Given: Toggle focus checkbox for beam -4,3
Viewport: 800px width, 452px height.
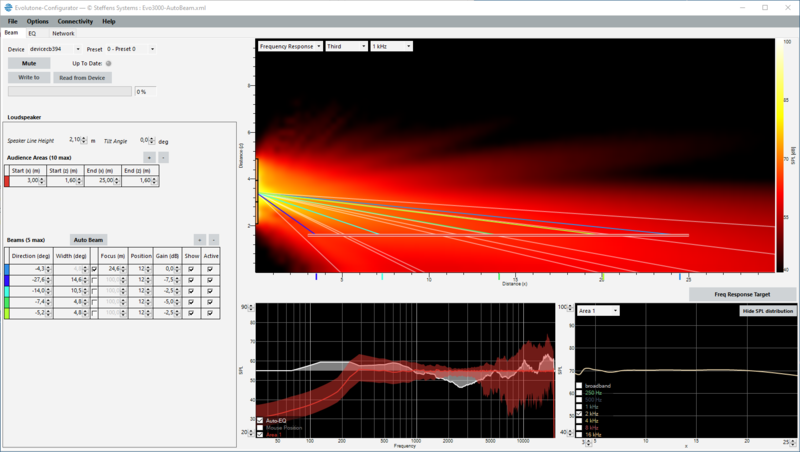Looking at the screenshot, I should coord(94,269).
